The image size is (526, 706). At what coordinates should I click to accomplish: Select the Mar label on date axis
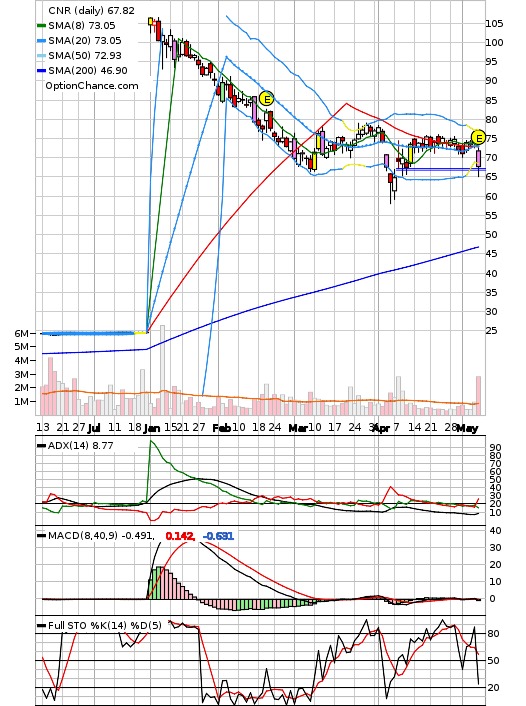coord(298,428)
